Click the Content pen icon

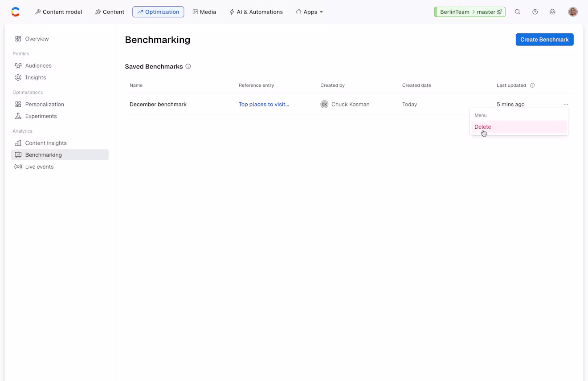pyautogui.click(x=98, y=12)
